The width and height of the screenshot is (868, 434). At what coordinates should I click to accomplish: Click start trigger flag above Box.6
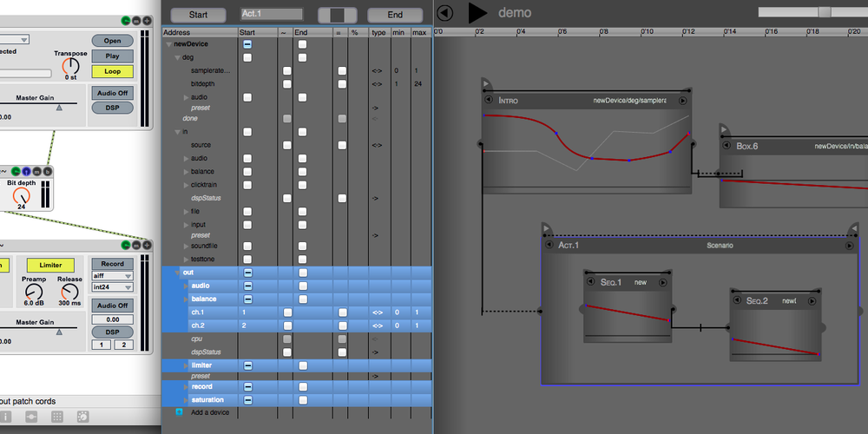(725, 130)
